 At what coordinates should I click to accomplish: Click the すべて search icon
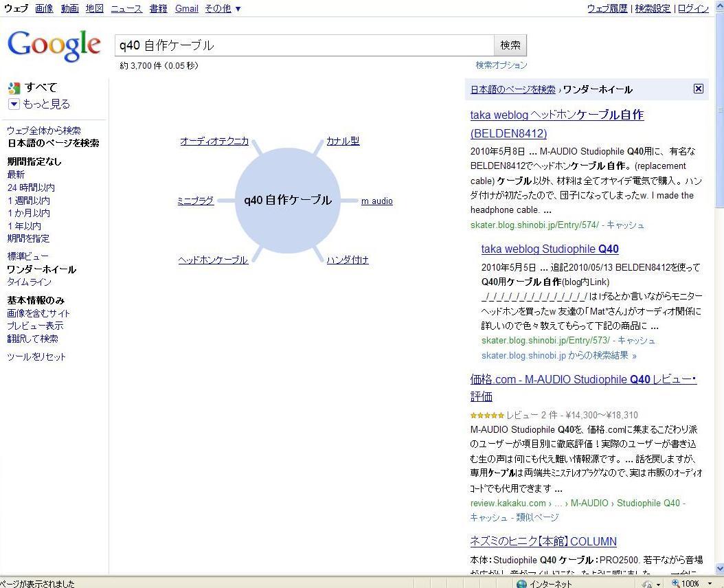[14, 88]
